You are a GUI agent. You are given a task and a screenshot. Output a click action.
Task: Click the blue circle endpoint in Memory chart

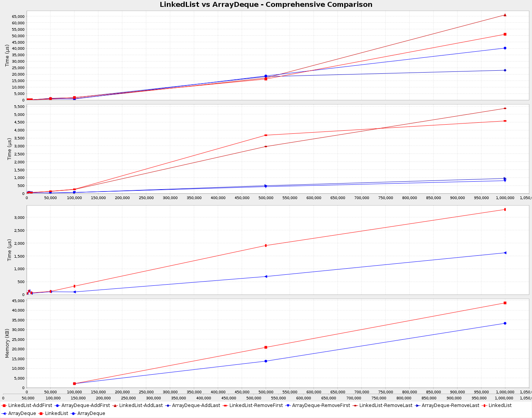505,323
